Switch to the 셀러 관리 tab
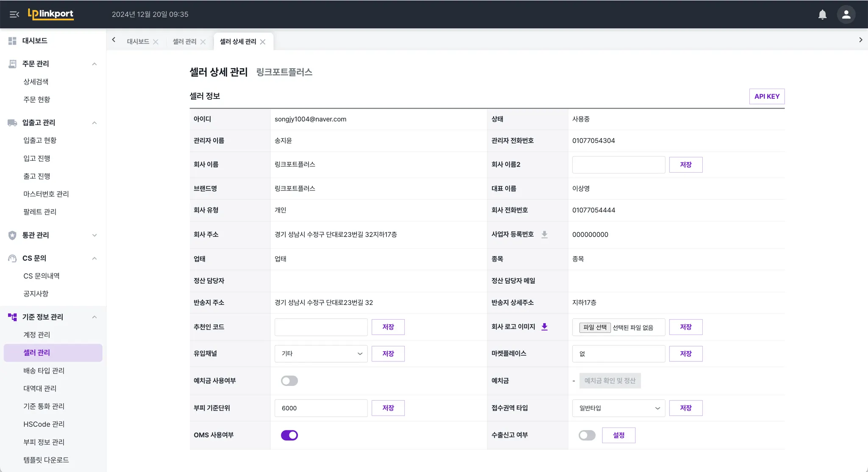Image resolution: width=868 pixels, height=472 pixels. coord(184,42)
